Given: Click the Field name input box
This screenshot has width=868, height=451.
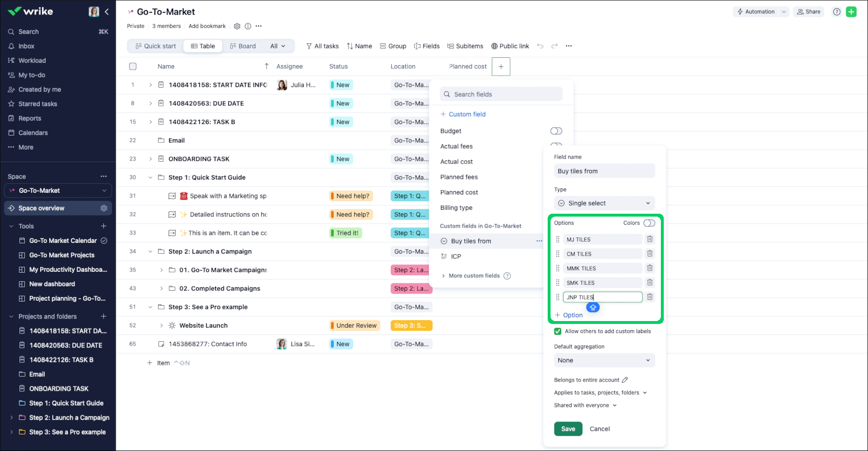Looking at the screenshot, I should click(x=605, y=171).
